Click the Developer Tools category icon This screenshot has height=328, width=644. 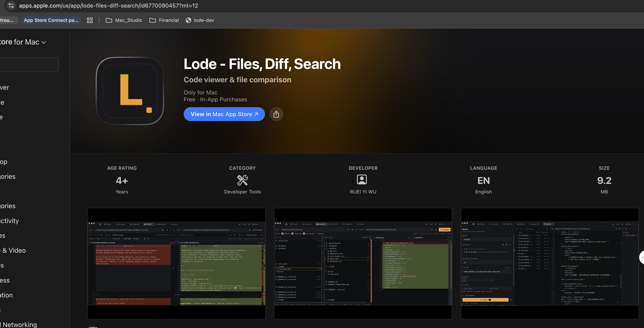tap(242, 180)
